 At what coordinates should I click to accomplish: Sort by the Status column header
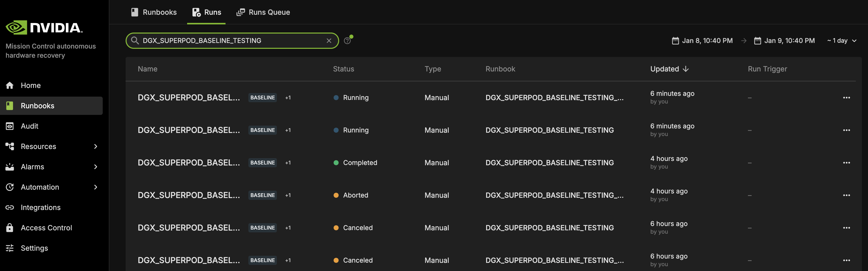pyautogui.click(x=343, y=69)
